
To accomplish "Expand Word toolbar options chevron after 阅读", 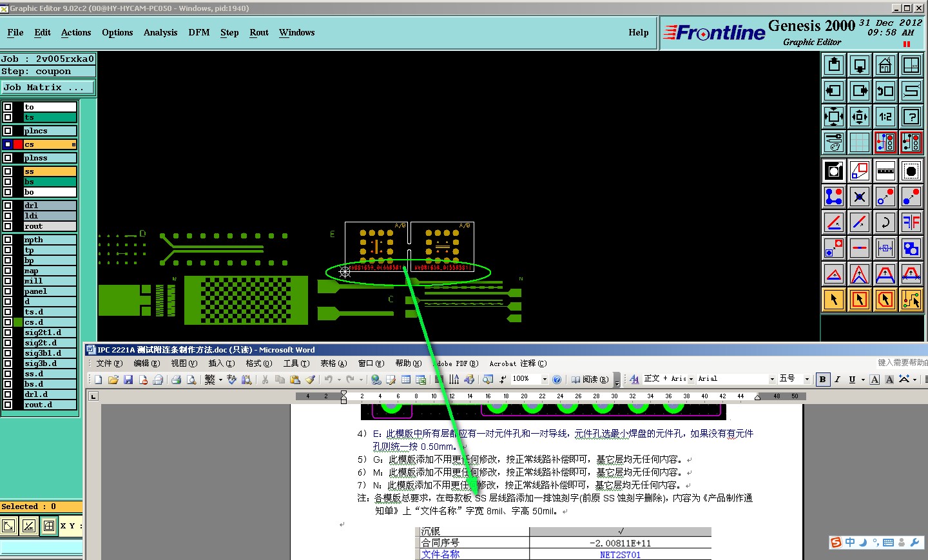I will click(x=617, y=380).
